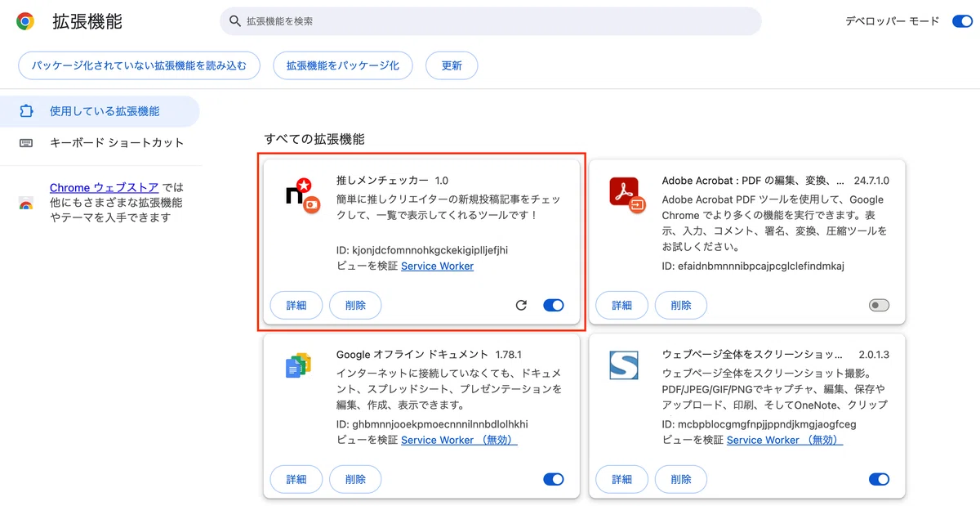
Task: Click the ID kjonjdcfomnnohkgckekigiplljefjhi text
Action: [x=422, y=250]
